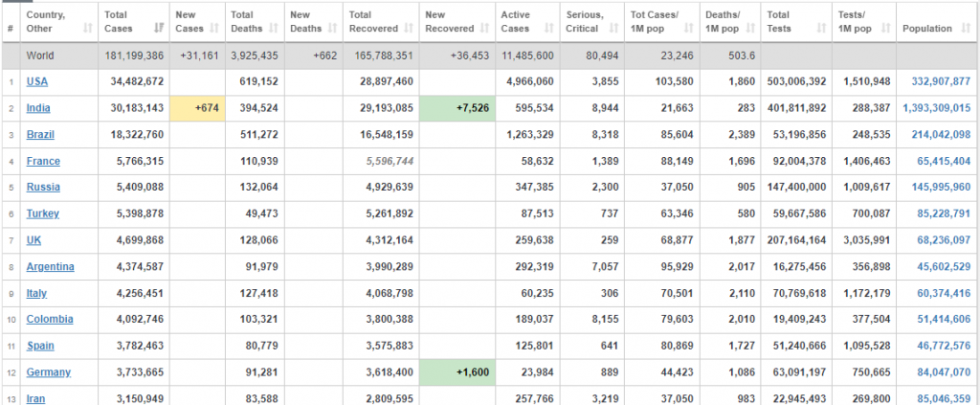Sort by Total Tests arrow icon
The width and height of the screenshot is (980, 405).
coord(821,28)
